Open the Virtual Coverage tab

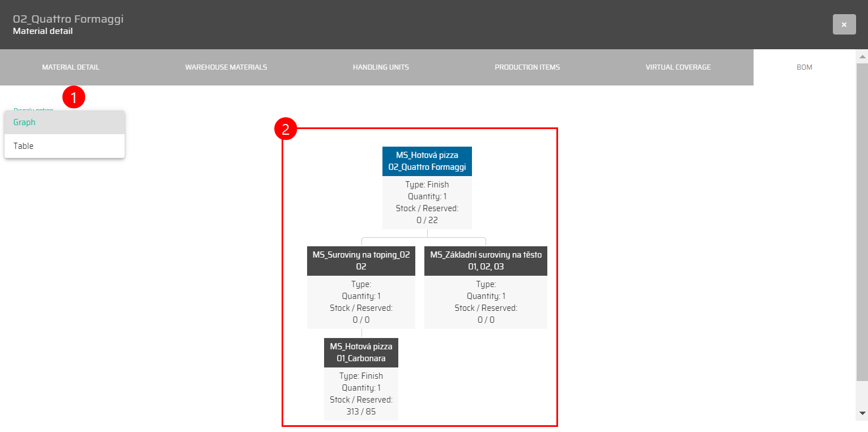[678, 67]
